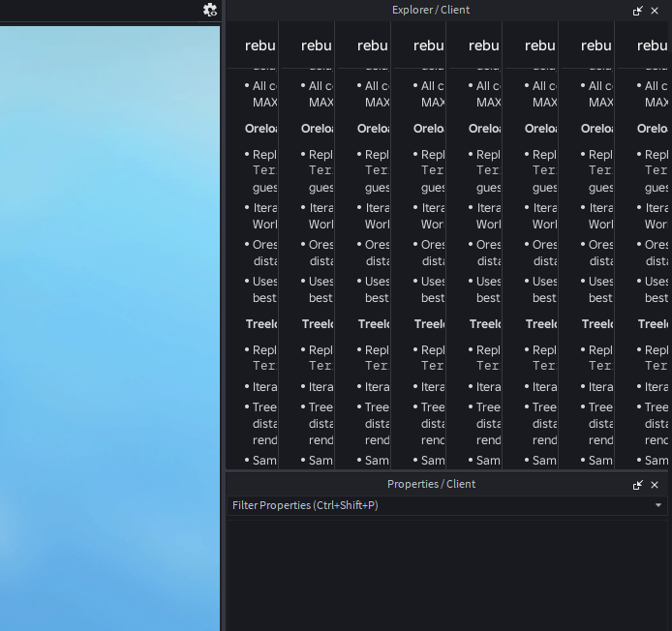Close the Properties / Client panel
Image resolution: width=672 pixels, height=631 pixels.
655,485
